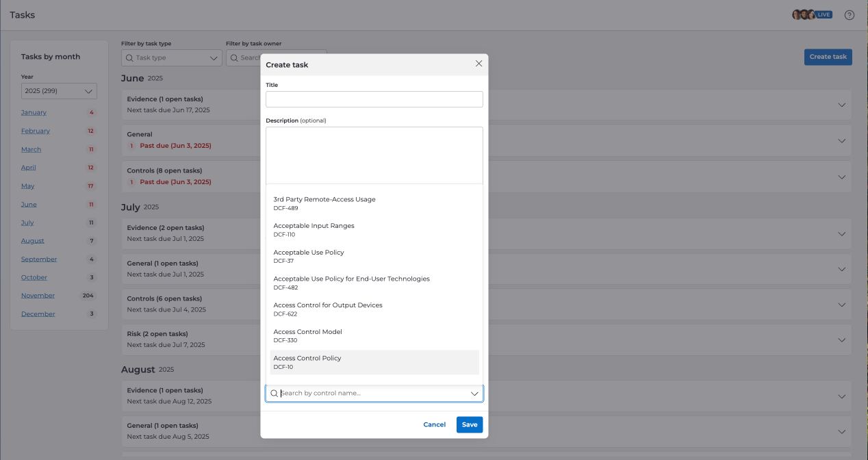Expand July Evidence (2 open tasks) row
This screenshot has width=868, height=460.
486,233
